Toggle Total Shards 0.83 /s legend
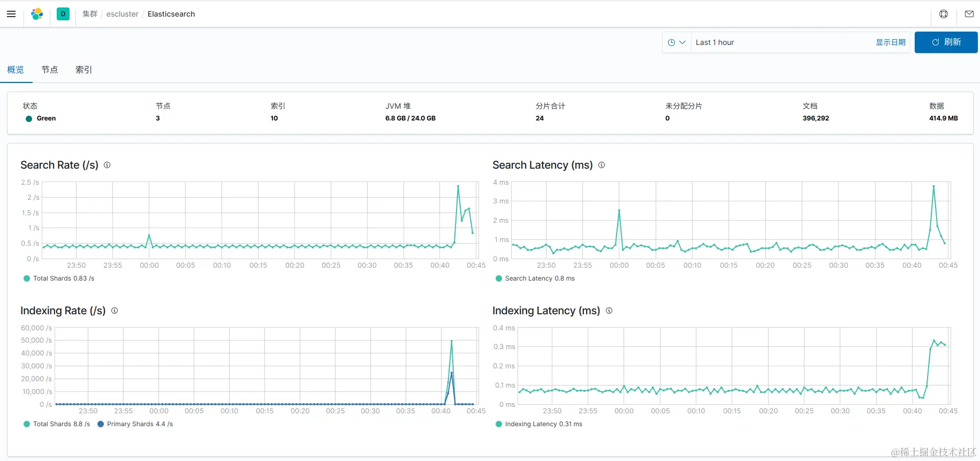Viewport: 980px width, 461px height. pyautogui.click(x=59, y=278)
